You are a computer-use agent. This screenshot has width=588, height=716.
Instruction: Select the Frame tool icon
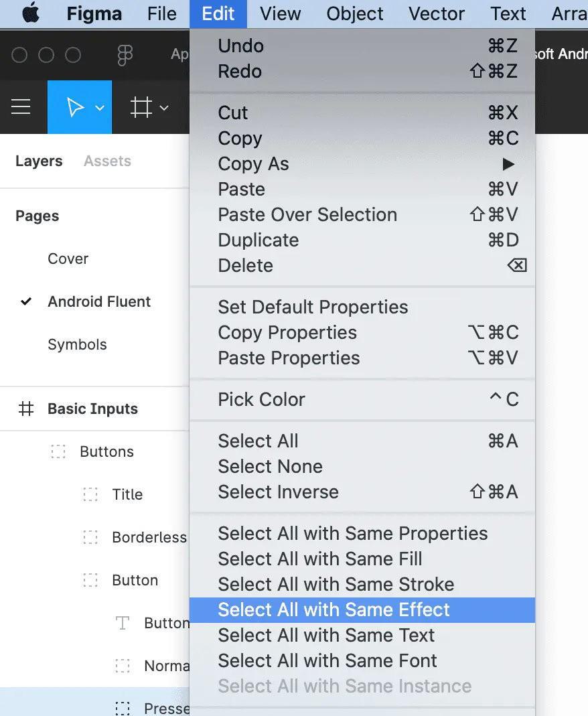pos(141,107)
